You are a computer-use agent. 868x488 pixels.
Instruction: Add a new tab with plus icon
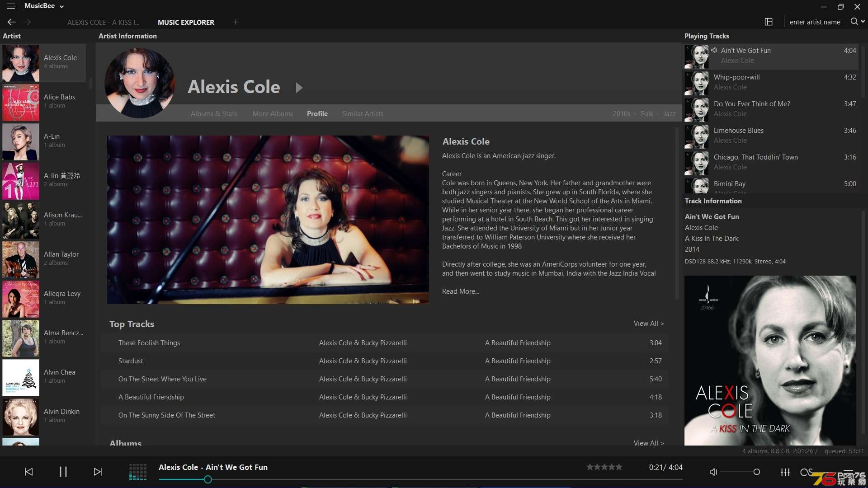pos(236,22)
